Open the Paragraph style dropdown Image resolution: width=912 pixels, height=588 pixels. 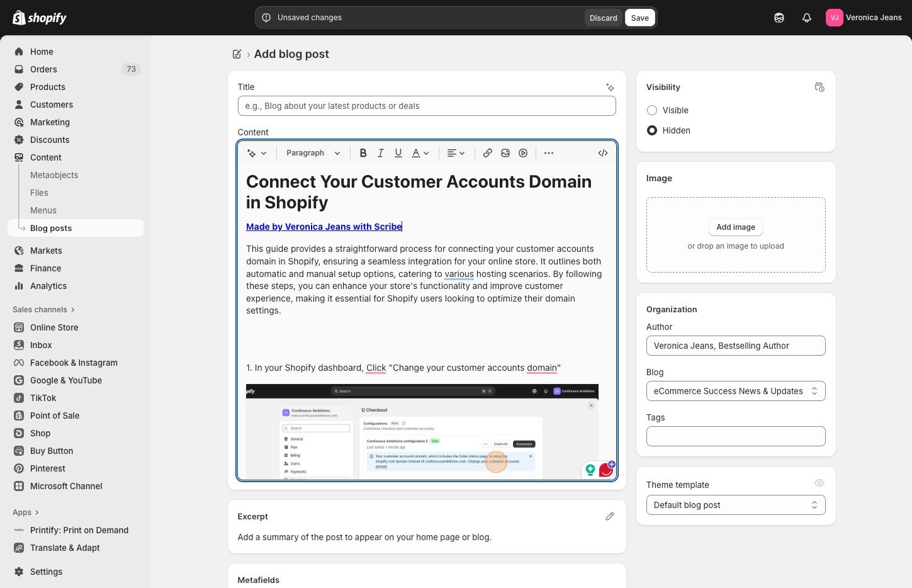pos(313,153)
